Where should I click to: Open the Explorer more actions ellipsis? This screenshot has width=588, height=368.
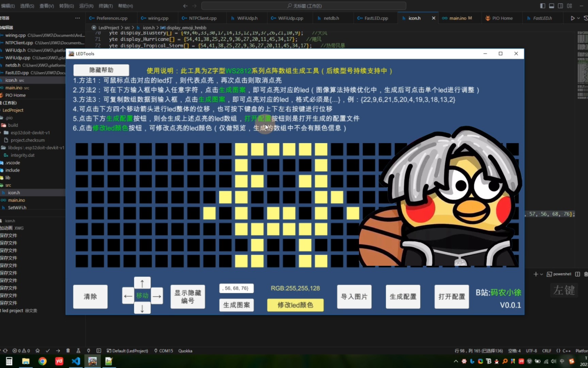78,18
